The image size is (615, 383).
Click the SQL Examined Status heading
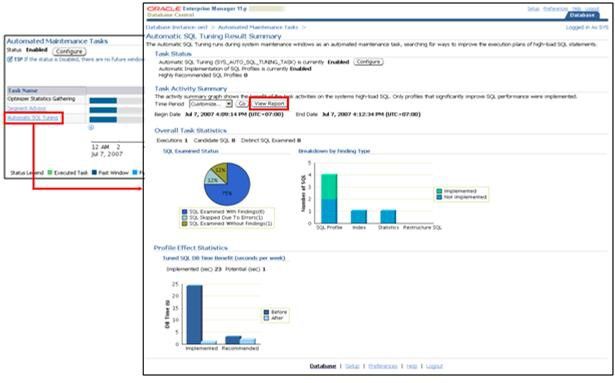click(x=191, y=151)
